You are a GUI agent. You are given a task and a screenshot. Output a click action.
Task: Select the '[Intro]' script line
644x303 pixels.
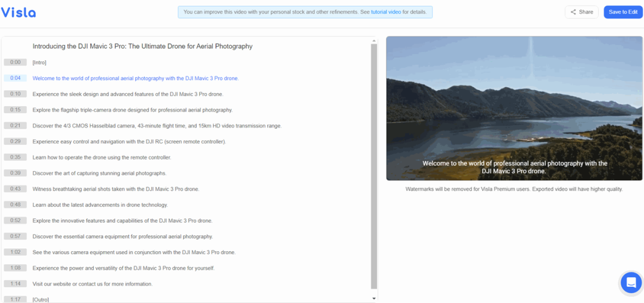point(39,63)
